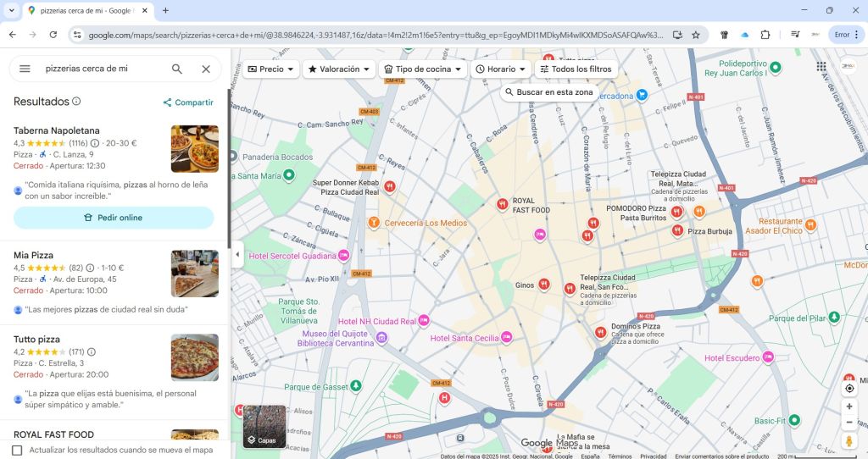Open the Google Maps hamburger menu
This screenshot has width=868, height=459.
(25, 69)
